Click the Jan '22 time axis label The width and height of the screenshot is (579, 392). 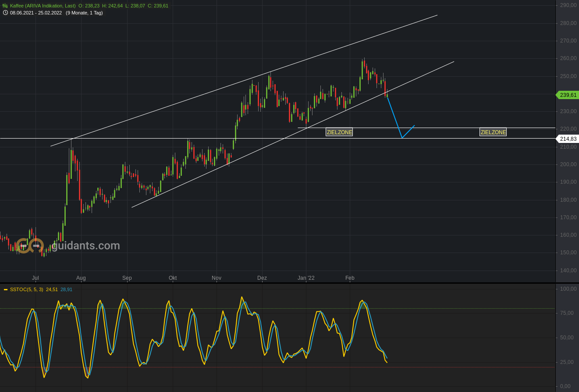306,278
